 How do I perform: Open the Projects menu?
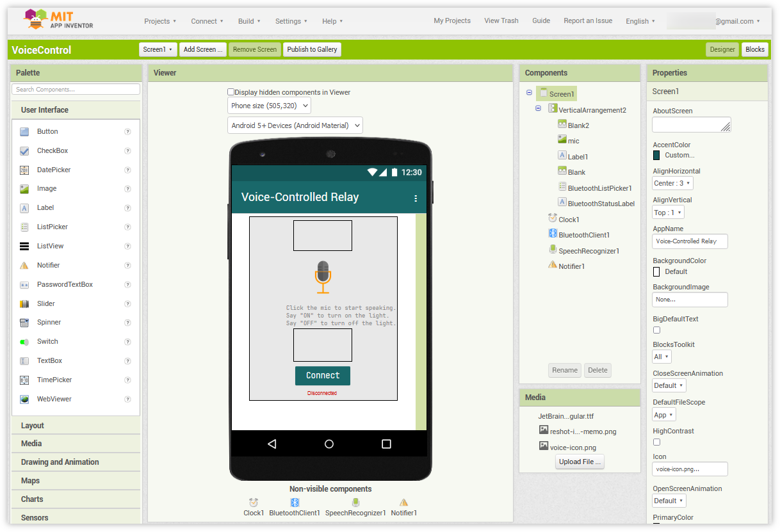(x=160, y=21)
